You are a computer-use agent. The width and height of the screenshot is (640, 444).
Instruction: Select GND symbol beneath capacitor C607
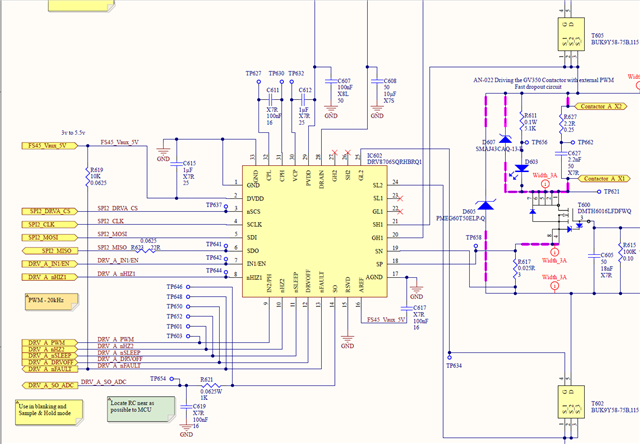coord(331,112)
